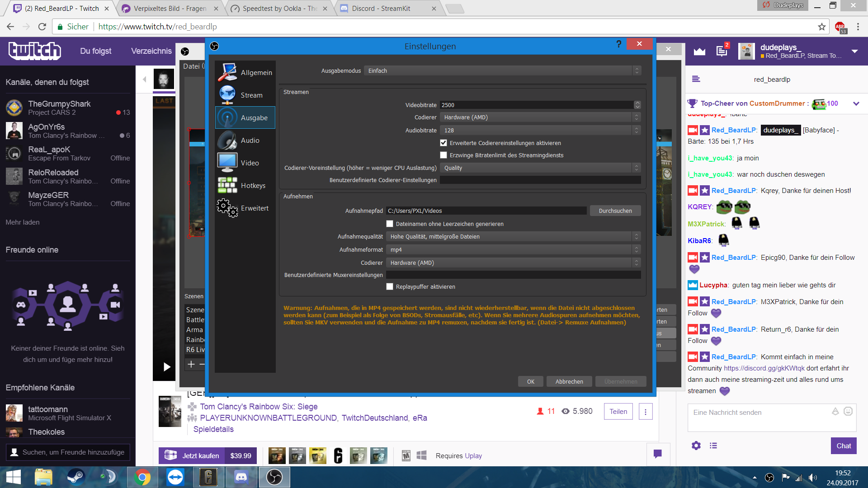Uncheck Erweiterte Codierereinstellungen aktivieren
Screen dimensions: 868x488
click(x=443, y=143)
